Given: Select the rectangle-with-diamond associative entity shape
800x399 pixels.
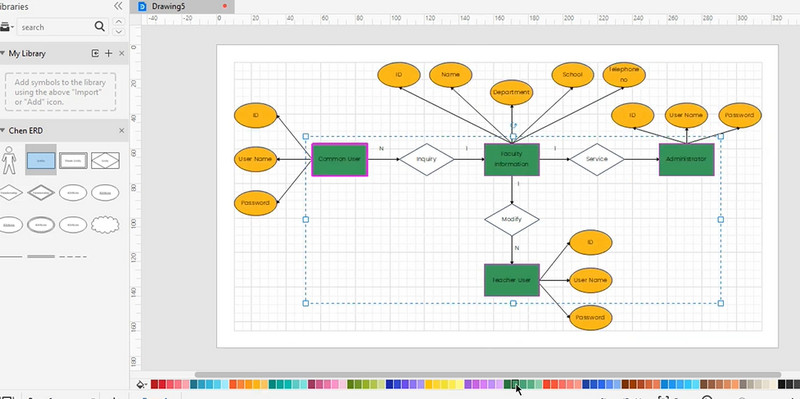Looking at the screenshot, I should (x=105, y=160).
